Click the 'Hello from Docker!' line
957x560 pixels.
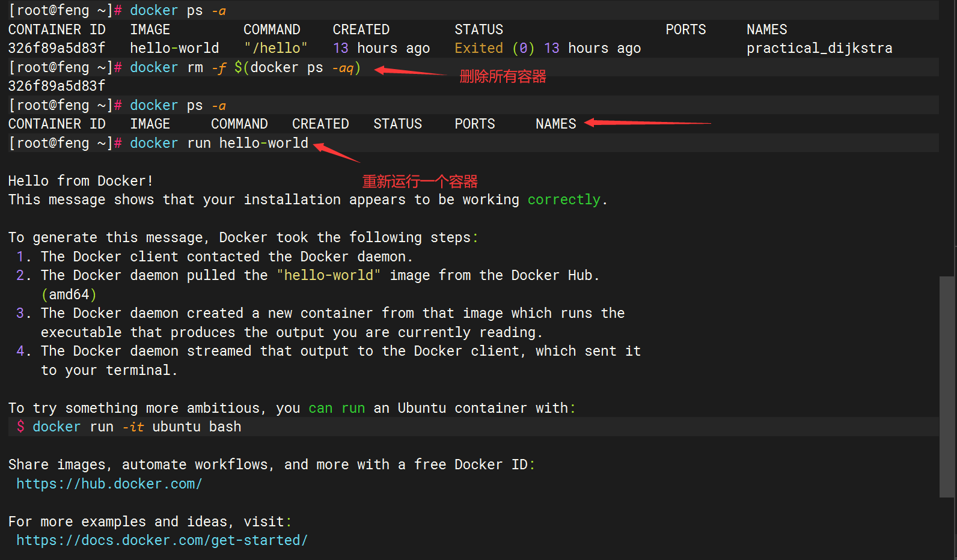[x=81, y=181]
